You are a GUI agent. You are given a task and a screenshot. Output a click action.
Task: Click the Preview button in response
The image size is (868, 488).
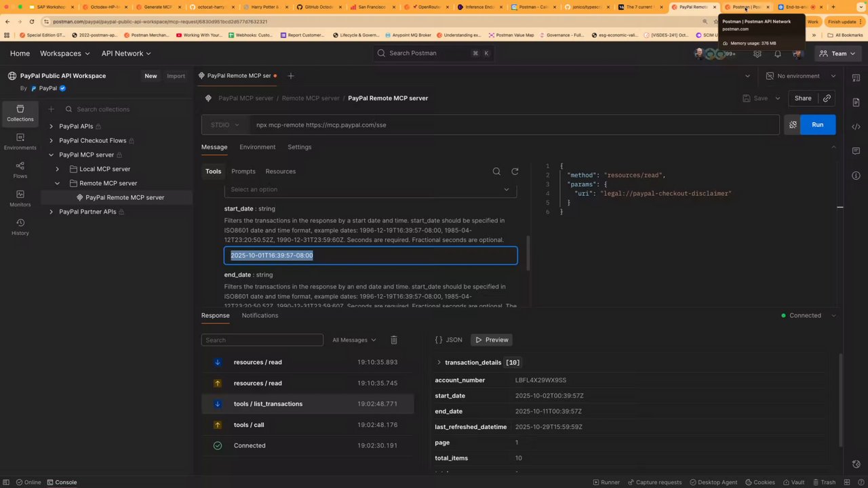click(491, 340)
